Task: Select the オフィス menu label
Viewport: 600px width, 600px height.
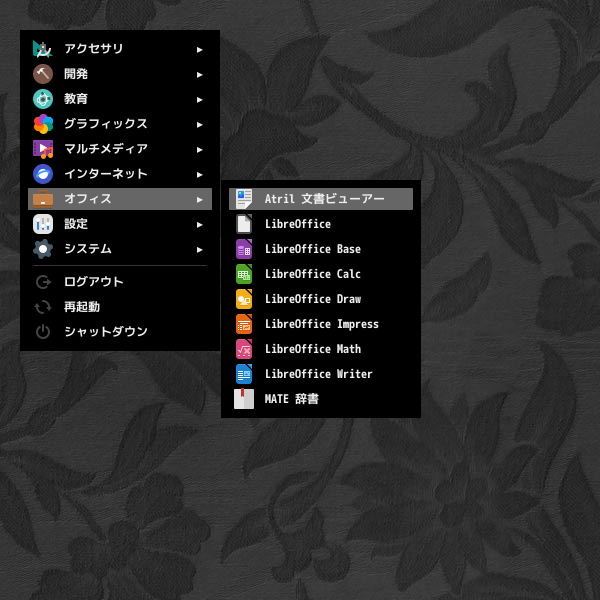Action: (x=88, y=199)
